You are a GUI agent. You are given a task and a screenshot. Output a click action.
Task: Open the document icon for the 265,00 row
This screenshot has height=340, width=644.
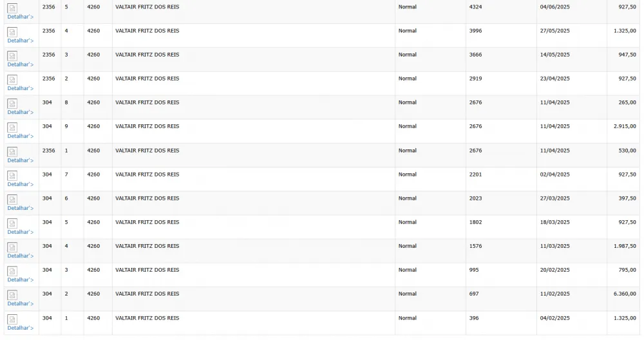[x=12, y=104]
